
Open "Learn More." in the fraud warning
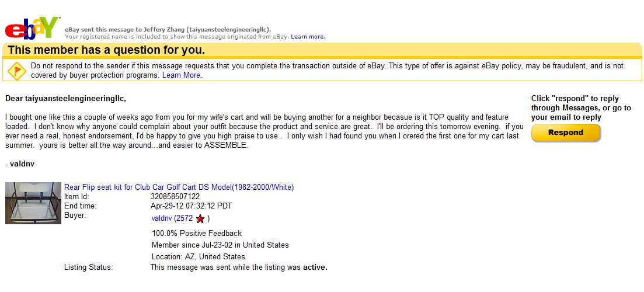(x=182, y=75)
